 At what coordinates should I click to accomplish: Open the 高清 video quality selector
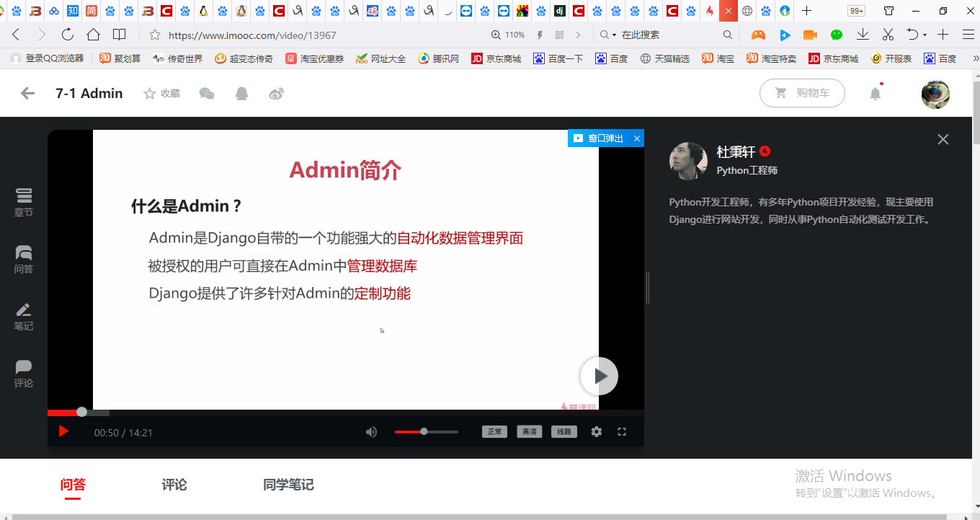[x=530, y=431]
